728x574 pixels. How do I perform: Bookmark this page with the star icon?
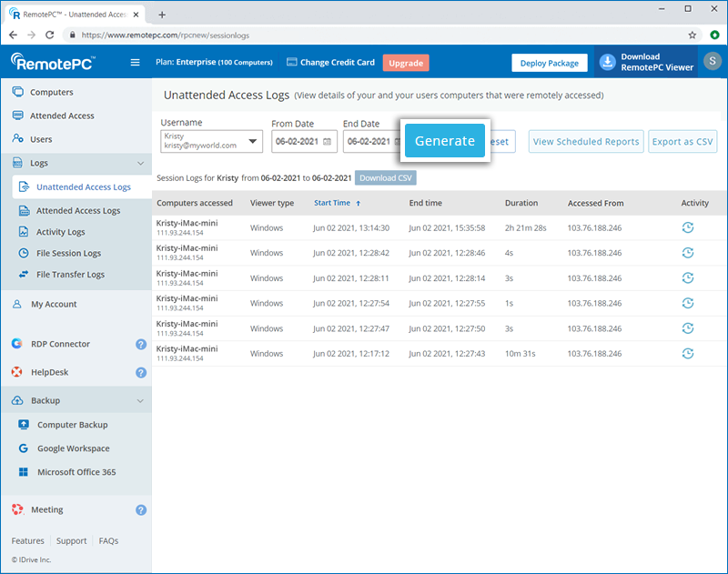coord(693,35)
